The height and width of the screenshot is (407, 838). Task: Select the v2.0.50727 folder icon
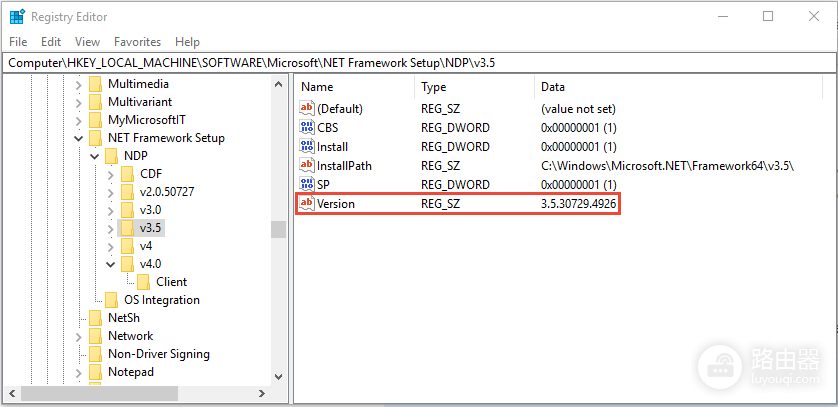tap(127, 192)
